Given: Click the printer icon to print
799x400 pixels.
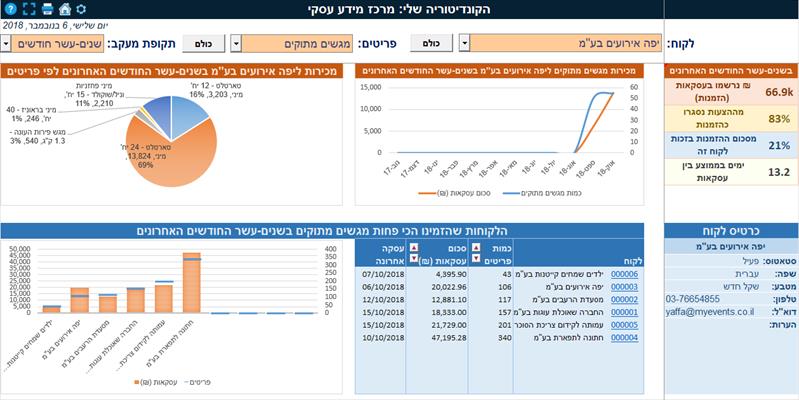Looking at the screenshot, I should [x=47, y=9].
